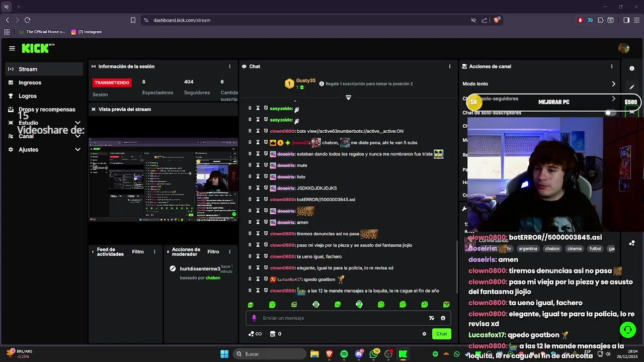The height and width of the screenshot is (362, 644).
Task: Reload the dashboard page
Action: coord(27,20)
